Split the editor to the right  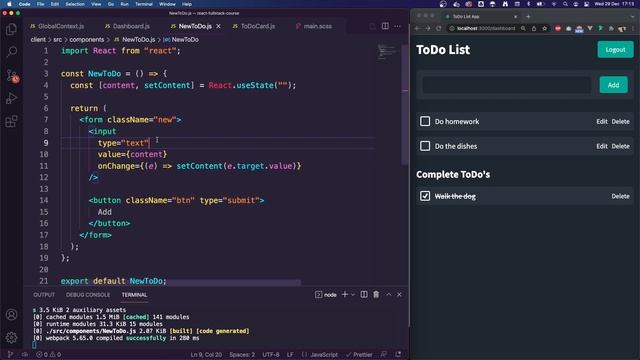click(x=385, y=26)
